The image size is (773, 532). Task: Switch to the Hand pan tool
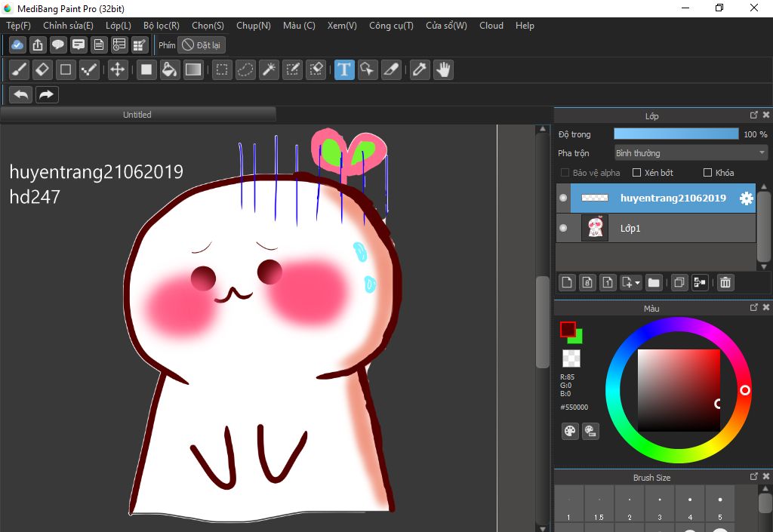point(443,70)
